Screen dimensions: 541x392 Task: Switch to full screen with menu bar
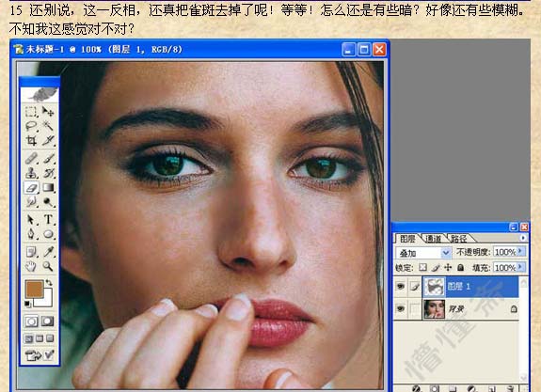pyautogui.click(x=40, y=338)
